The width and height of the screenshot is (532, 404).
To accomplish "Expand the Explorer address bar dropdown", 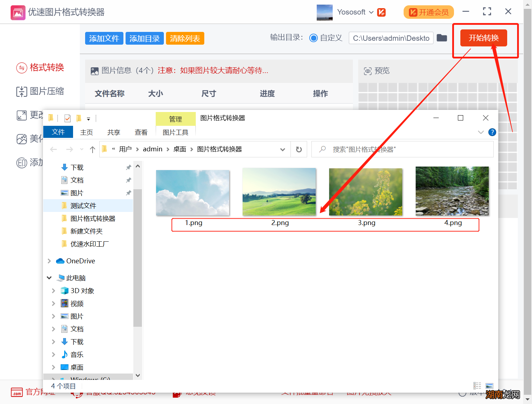I will tap(283, 149).
